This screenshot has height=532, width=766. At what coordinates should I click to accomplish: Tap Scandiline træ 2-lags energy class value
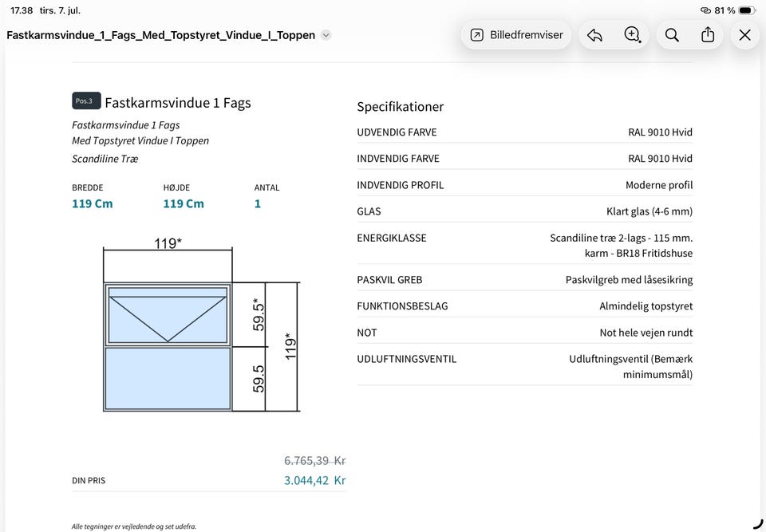point(622,245)
